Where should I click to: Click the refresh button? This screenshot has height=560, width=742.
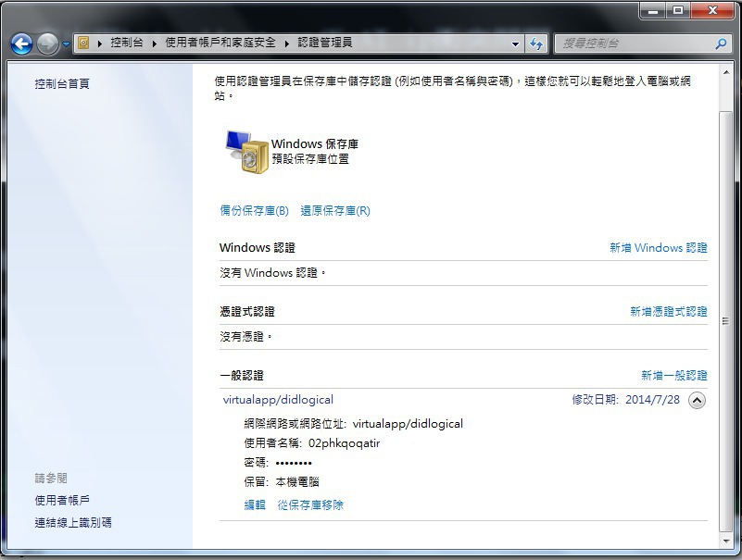click(536, 44)
